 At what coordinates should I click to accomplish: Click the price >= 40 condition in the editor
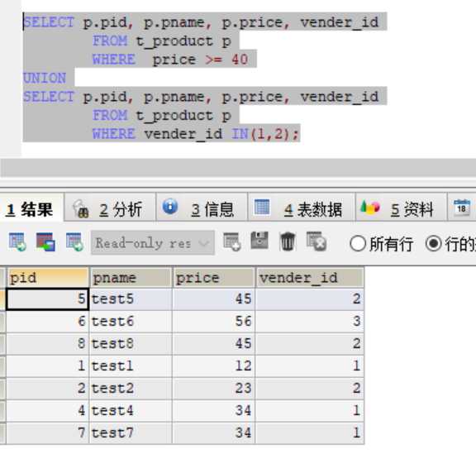tap(200, 60)
